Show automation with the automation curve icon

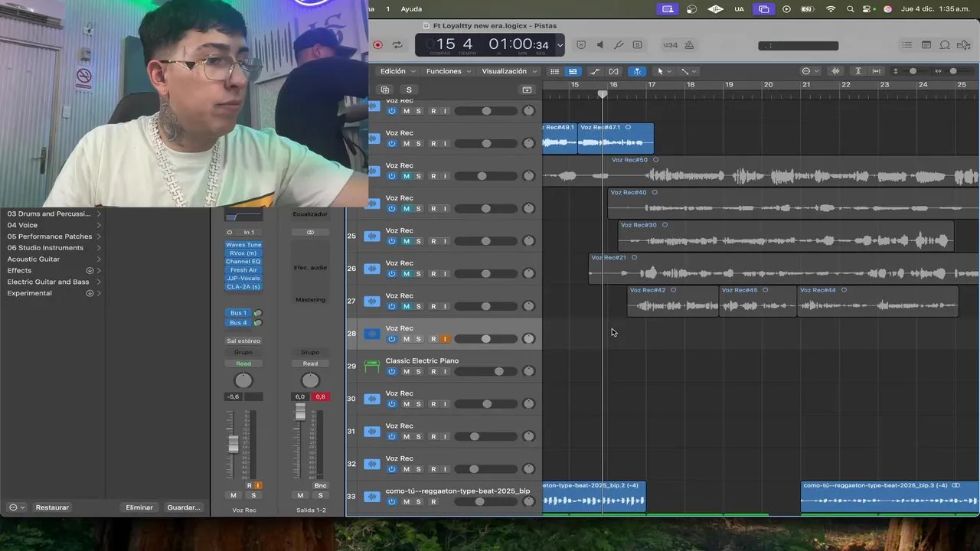[595, 71]
